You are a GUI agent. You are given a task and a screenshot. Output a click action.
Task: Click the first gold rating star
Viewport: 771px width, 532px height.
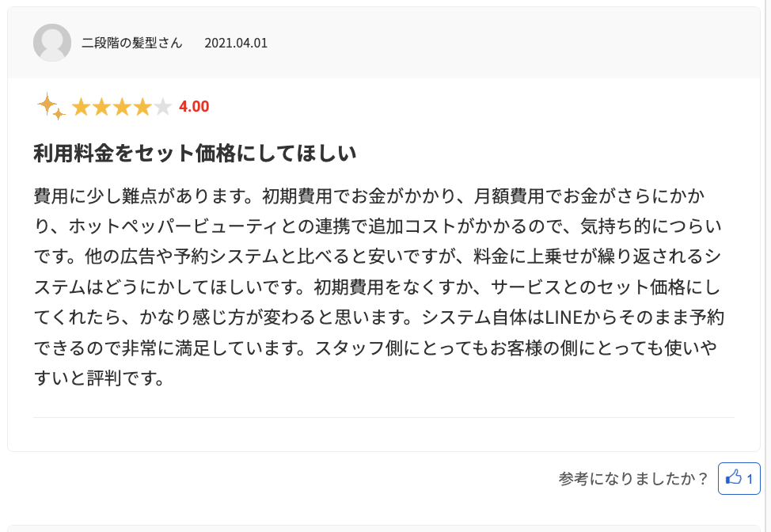point(81,107)
